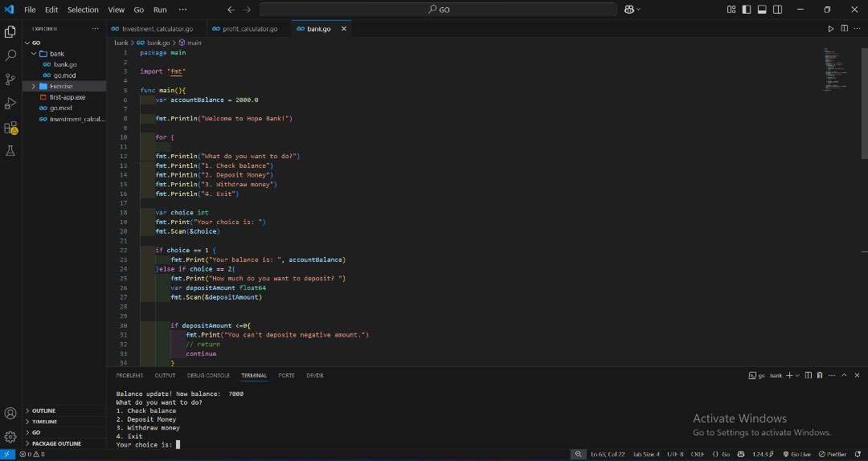The height and width of the screenshot is (461, 868).
Task: Expand the GO section in sidebar
Action: (x=36, y=433)
